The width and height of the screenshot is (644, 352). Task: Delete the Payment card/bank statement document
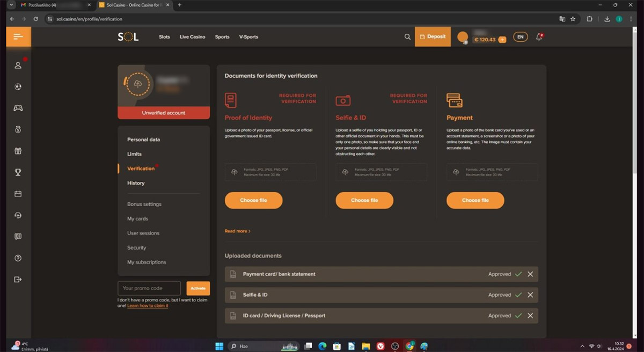(x=530, y=274)
